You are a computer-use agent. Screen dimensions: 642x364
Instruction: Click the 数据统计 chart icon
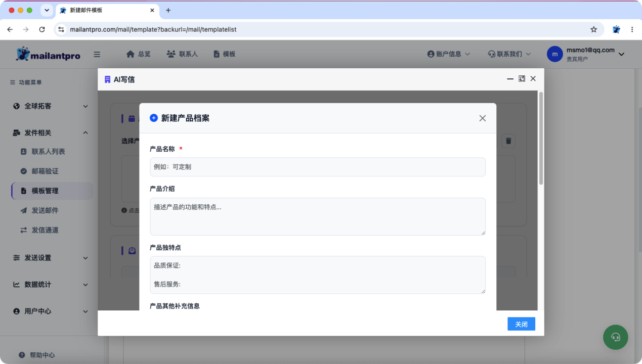click(17, 285)
